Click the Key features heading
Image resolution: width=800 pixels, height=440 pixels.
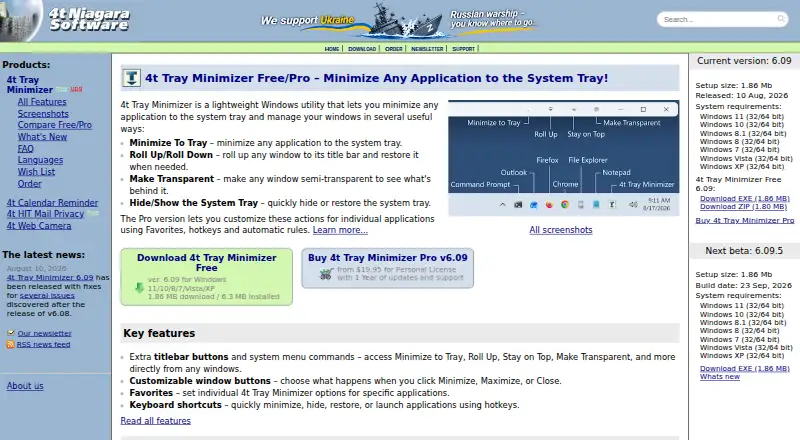[x=159, y=333]
